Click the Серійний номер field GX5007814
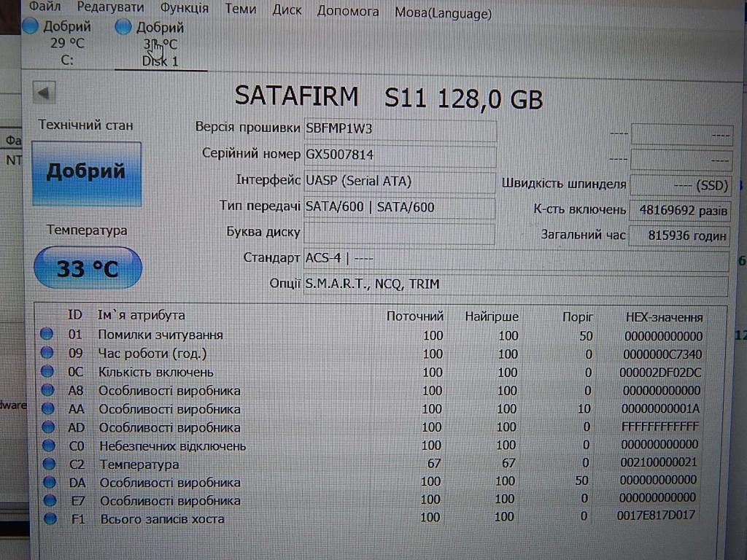Screen dimensions: 747x560 coord(399,155)
